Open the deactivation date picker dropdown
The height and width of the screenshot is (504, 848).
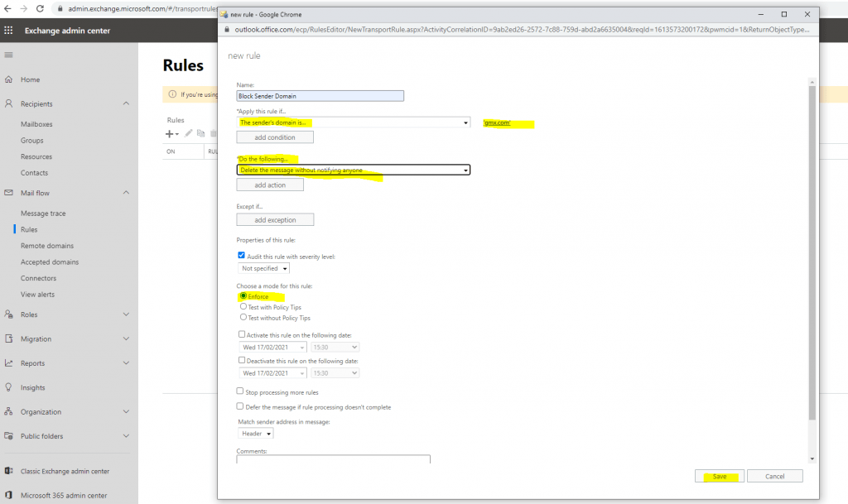(x=272, y=373)
